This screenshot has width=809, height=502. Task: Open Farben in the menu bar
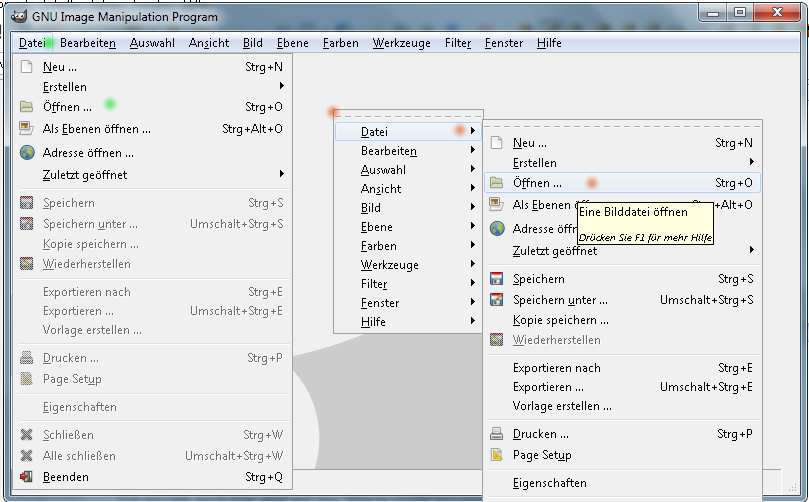[341, 43]
